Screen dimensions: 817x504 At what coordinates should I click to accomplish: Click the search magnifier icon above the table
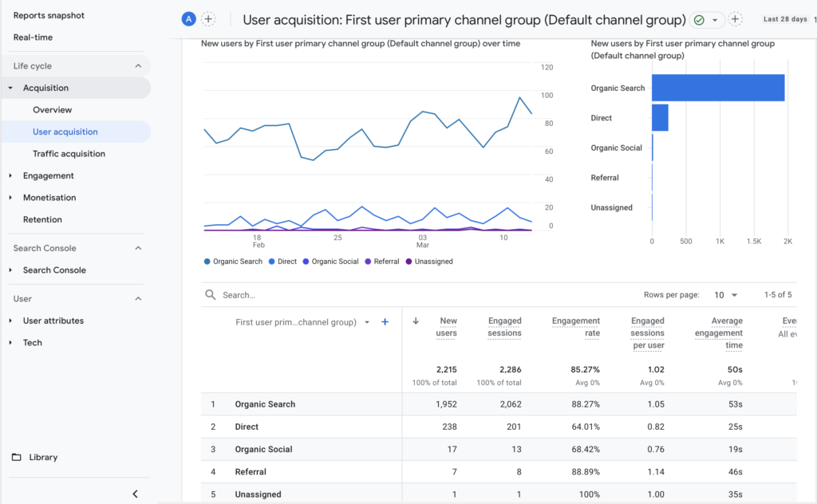211,295
